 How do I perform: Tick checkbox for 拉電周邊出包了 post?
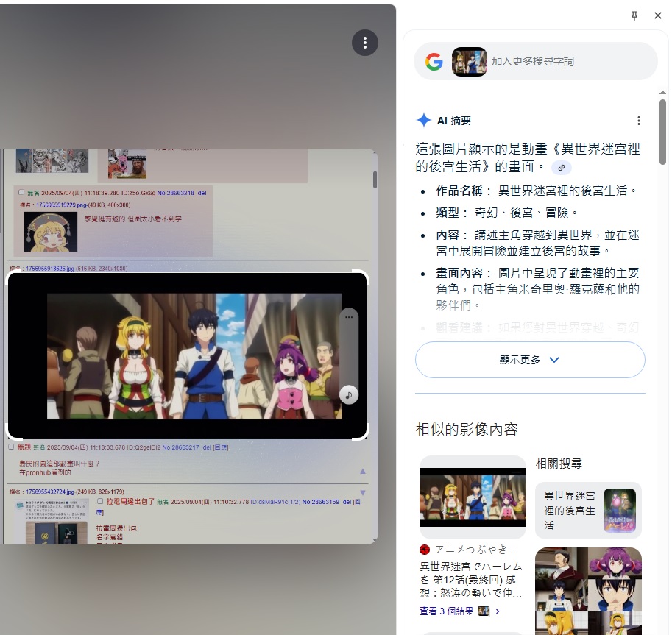click(100, 501)
